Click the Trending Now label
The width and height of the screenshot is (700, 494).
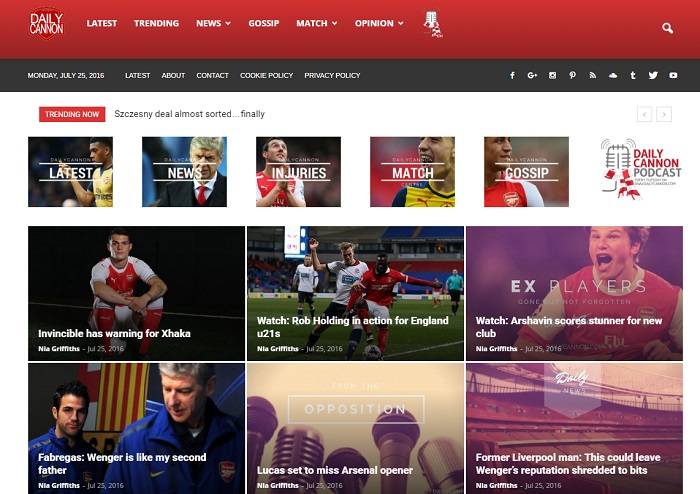(x=72, y=114)
